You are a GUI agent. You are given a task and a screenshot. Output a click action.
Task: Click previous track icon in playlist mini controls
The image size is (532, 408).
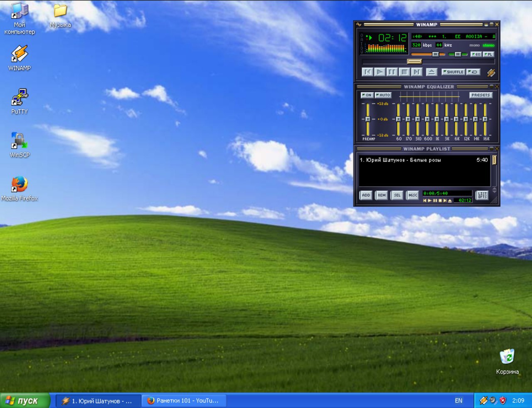tap(425, 200)
